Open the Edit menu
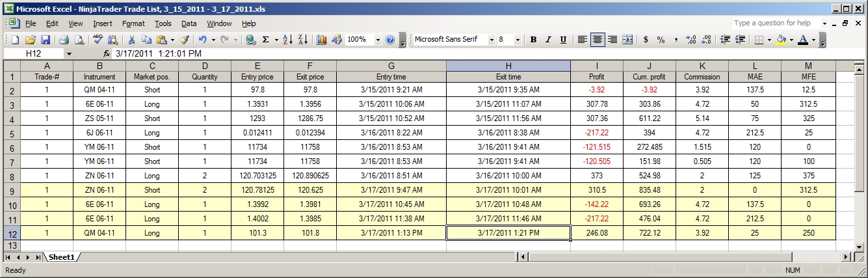868x278 pixels. 52,23
